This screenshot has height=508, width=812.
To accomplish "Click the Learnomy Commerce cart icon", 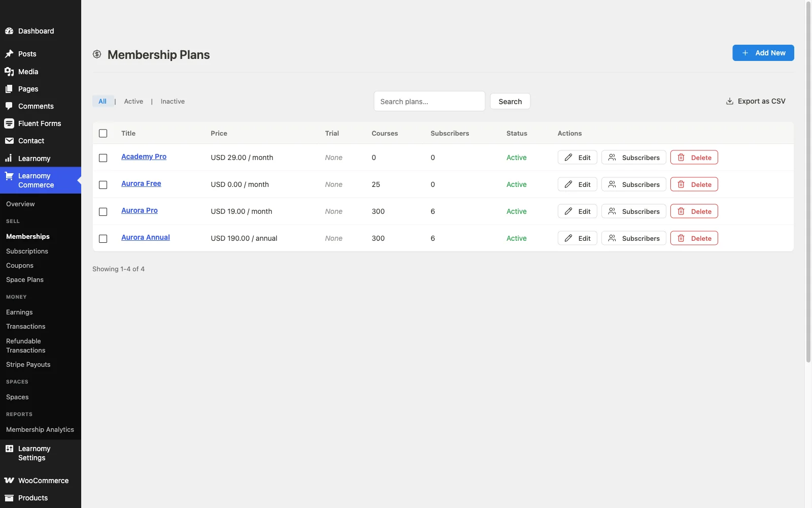I will point(9,176).
